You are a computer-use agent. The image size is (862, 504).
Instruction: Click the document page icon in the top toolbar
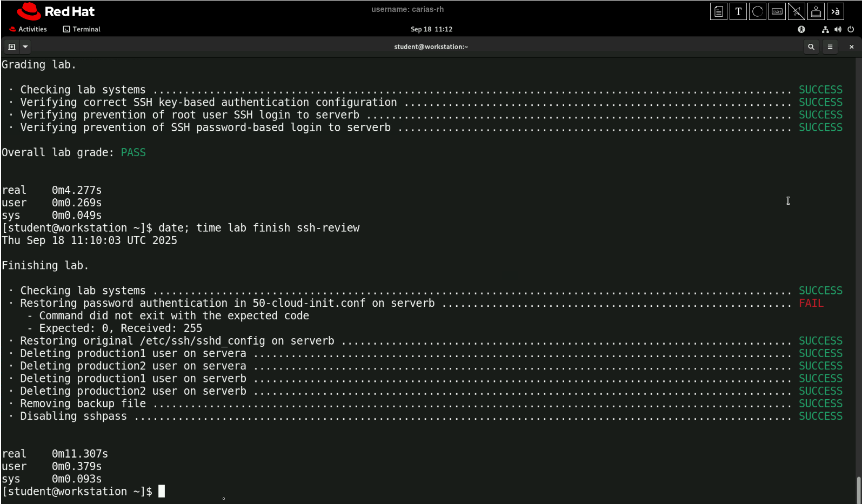[718, 11]
